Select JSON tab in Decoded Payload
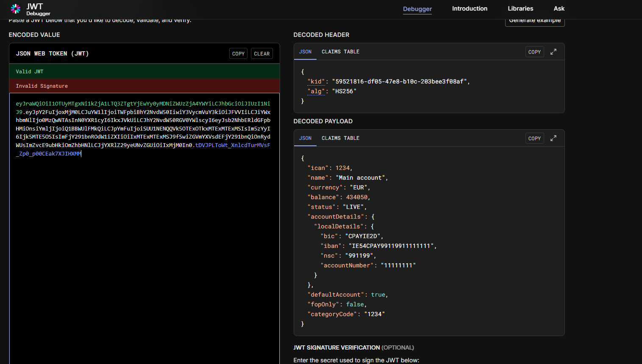The width and height of the screenshot is (642, 364). point(305,138)
